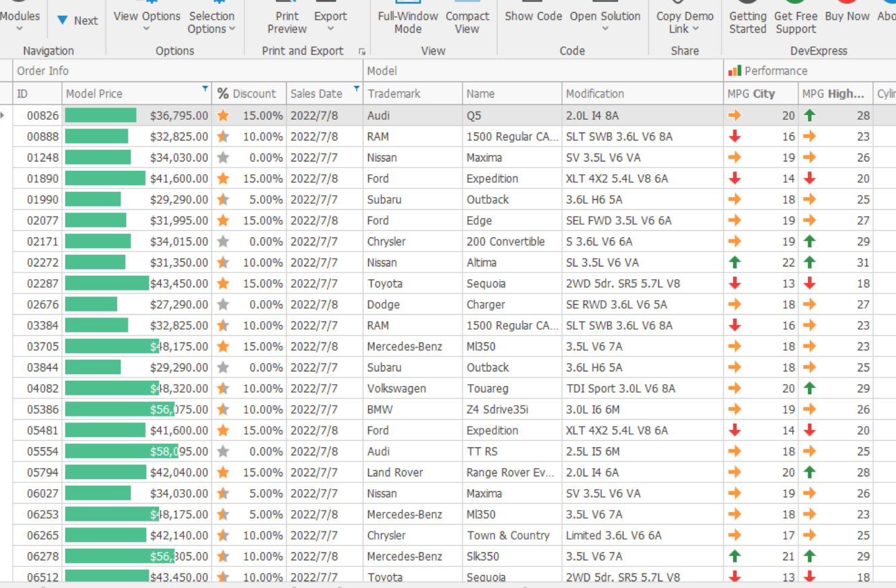Click green MPG Highway arrow in row 04082
This screenshot has height=588, width=896.
pos(809,388)
